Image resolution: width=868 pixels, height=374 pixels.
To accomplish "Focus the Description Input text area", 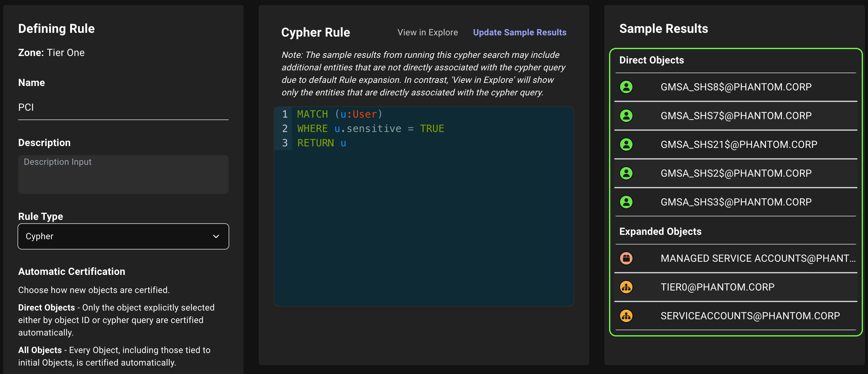I will click(123, 174).
